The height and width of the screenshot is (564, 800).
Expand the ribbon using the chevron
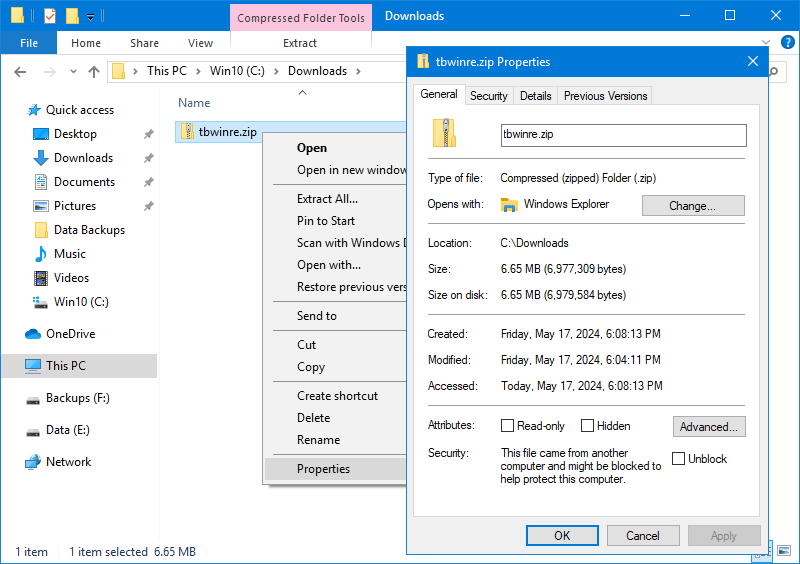[x=766, y=42]
